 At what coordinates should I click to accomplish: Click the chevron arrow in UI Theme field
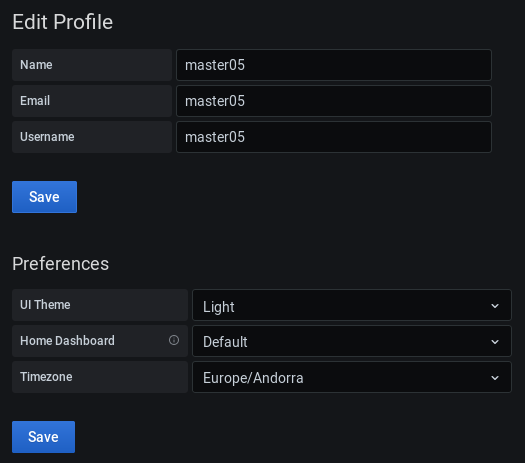click(495, 306)
